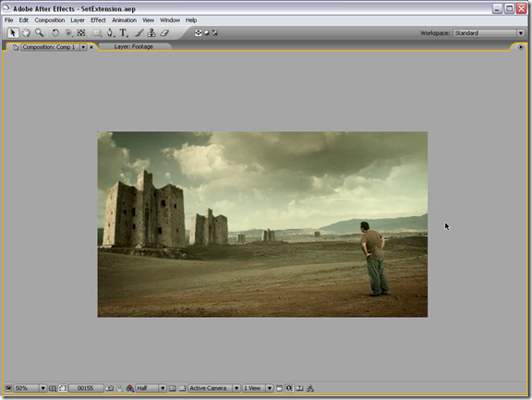Select the Horizontal Type tool
The height and width of the screenshot is (400, 532).
pos(123,33)
